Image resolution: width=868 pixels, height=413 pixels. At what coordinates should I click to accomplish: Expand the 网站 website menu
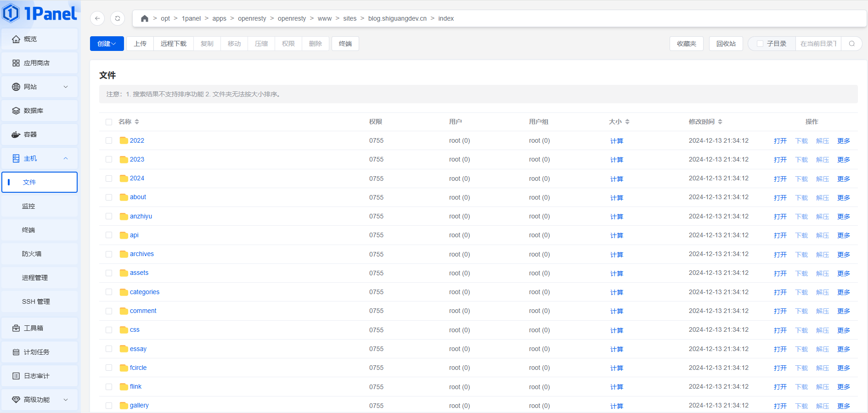pos(39,87)
